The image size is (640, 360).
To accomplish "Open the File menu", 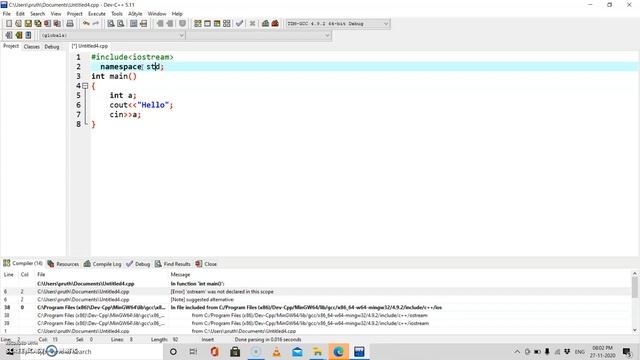I will pos(7,13).
